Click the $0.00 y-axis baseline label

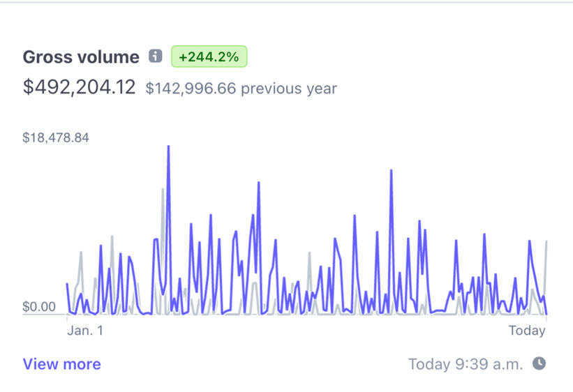(39, 306)
